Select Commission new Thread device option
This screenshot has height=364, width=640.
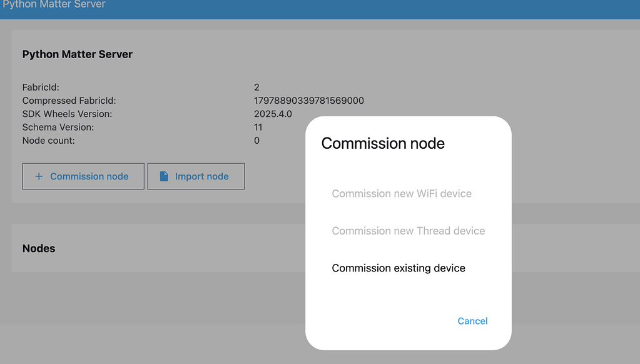(x=408, y=230)
